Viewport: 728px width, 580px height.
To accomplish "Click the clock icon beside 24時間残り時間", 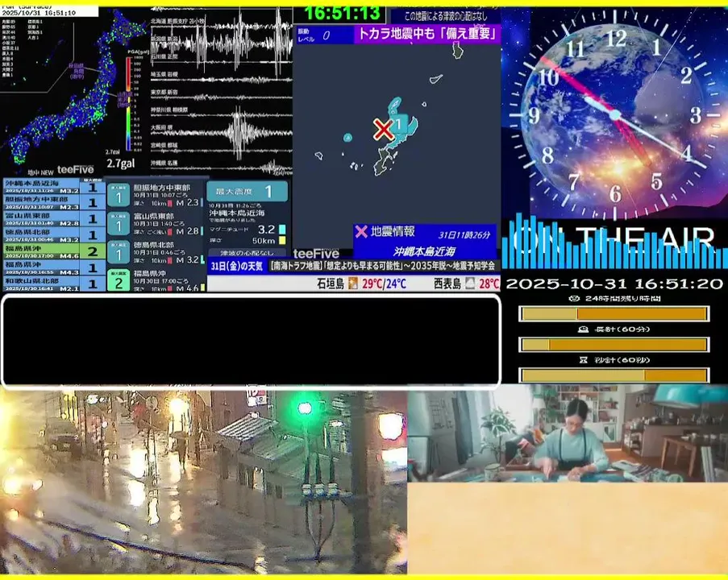I will click(x=574, y=298).
